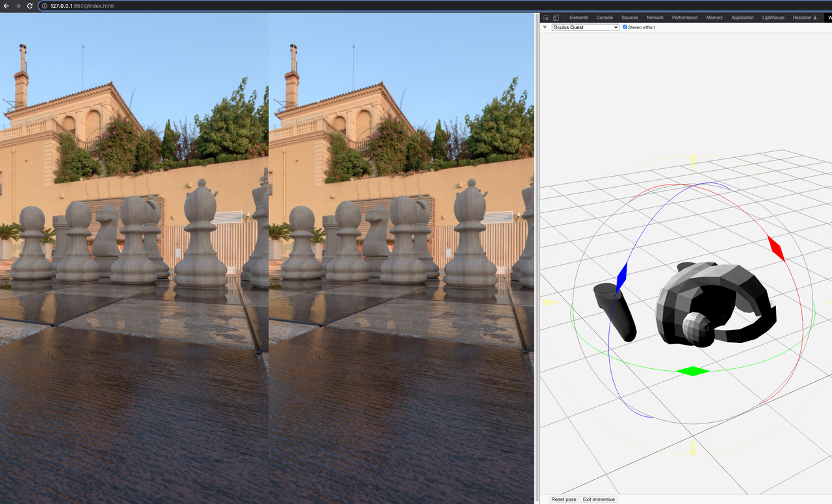Click the disclosure triangle beside the device dropdown
832x504 pixels.
(x=544, y=27)
